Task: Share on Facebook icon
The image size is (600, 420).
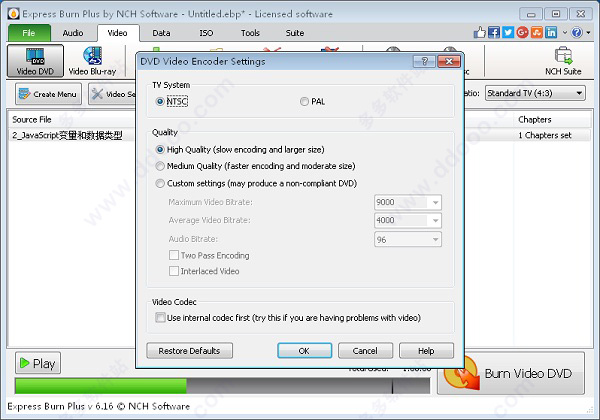Action: [494, 33]
